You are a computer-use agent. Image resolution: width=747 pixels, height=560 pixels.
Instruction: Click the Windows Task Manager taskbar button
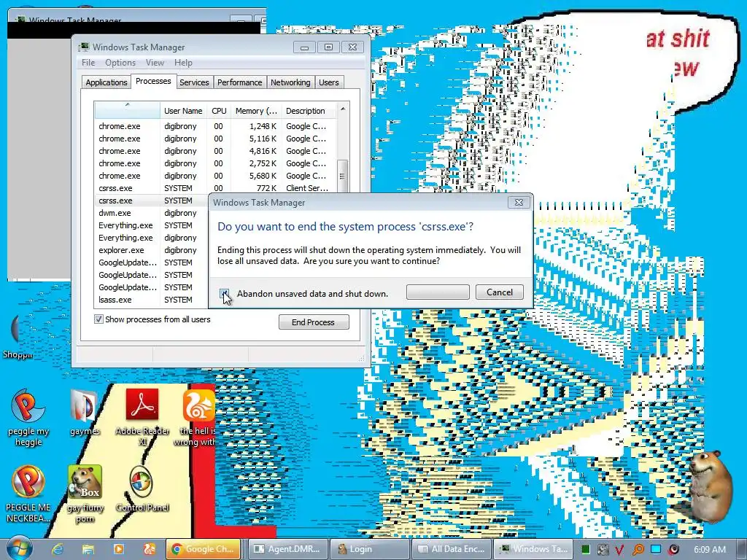pyautogui.click(x=533, y=549)
